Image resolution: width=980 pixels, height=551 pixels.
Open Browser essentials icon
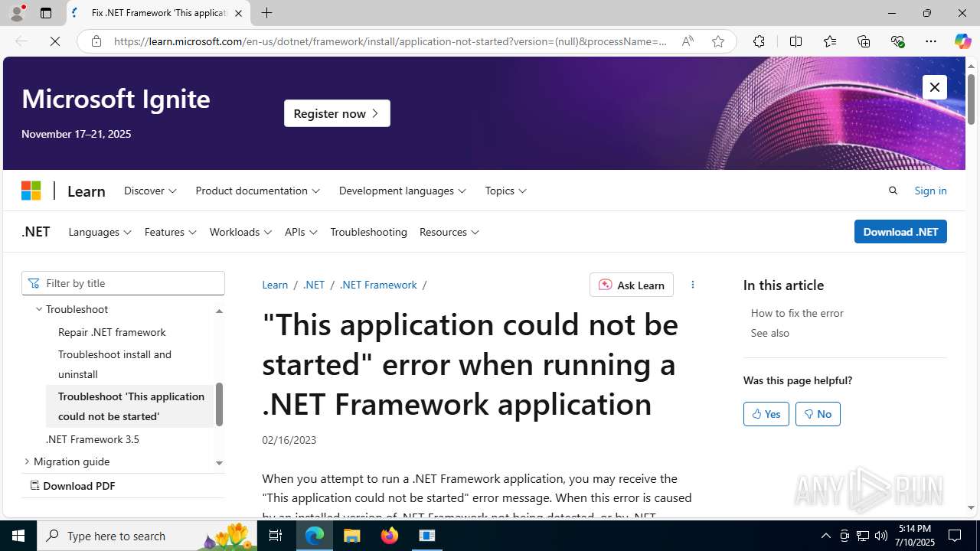point(897,41)
